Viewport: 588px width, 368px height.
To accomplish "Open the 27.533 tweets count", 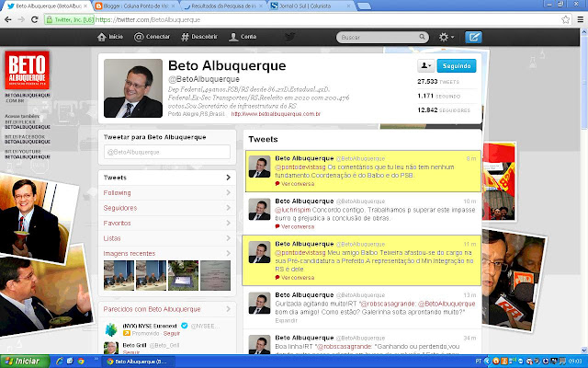I will coord(438,82).
